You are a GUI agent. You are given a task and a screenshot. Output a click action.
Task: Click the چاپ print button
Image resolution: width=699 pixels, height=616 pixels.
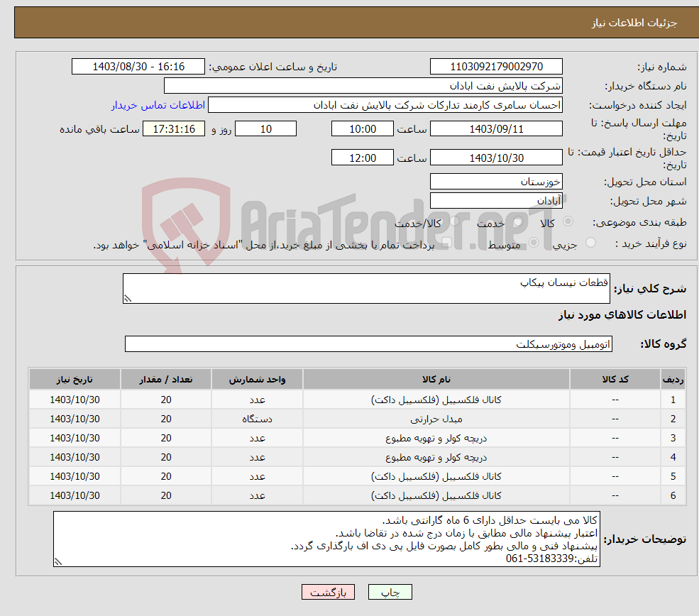point(390,592)
